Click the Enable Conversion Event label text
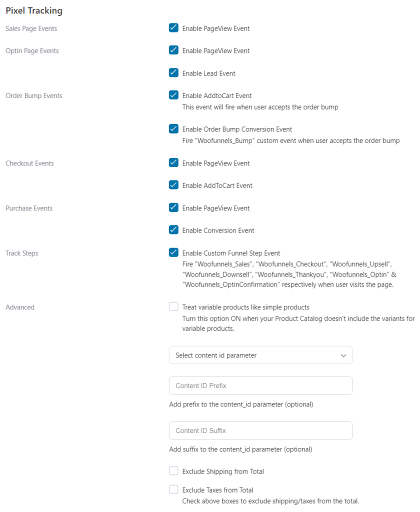This screenshot has width=420, height=512. click(x=218, y=230)
